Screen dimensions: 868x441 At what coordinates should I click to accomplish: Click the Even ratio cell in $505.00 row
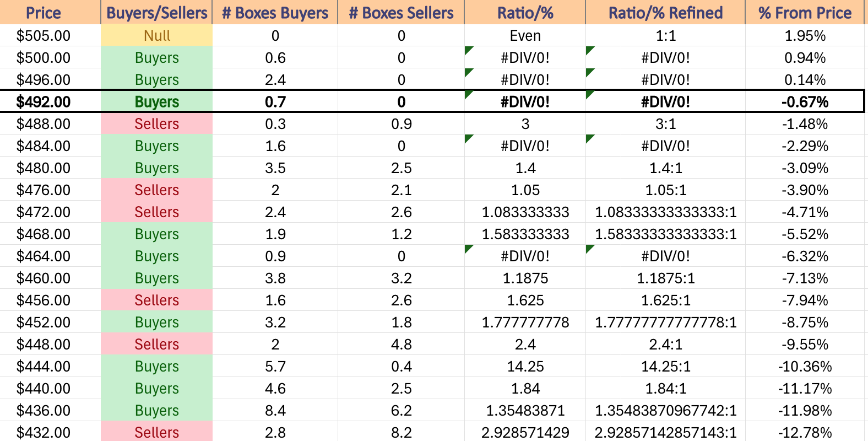pyautogui.click(x=525, y=35)
